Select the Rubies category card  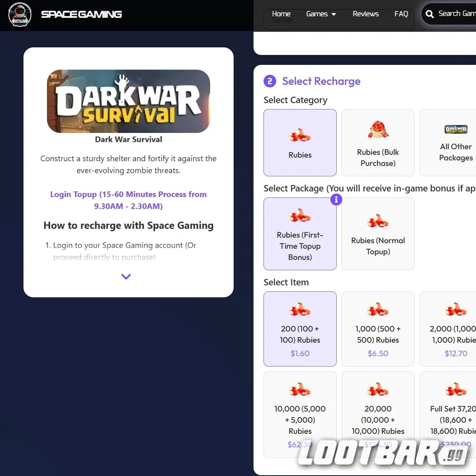(x=300, y=142)
